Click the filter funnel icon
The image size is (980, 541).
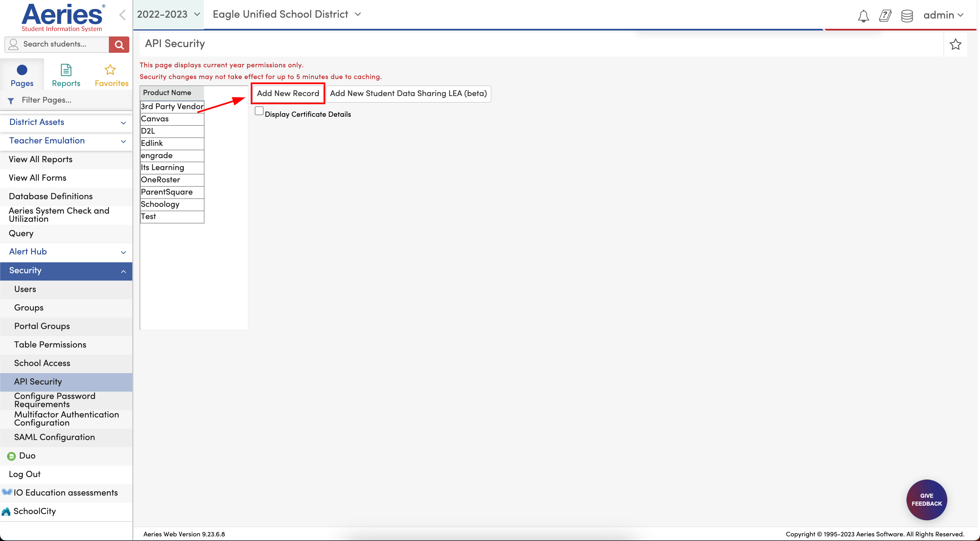[x=11, y=101]
